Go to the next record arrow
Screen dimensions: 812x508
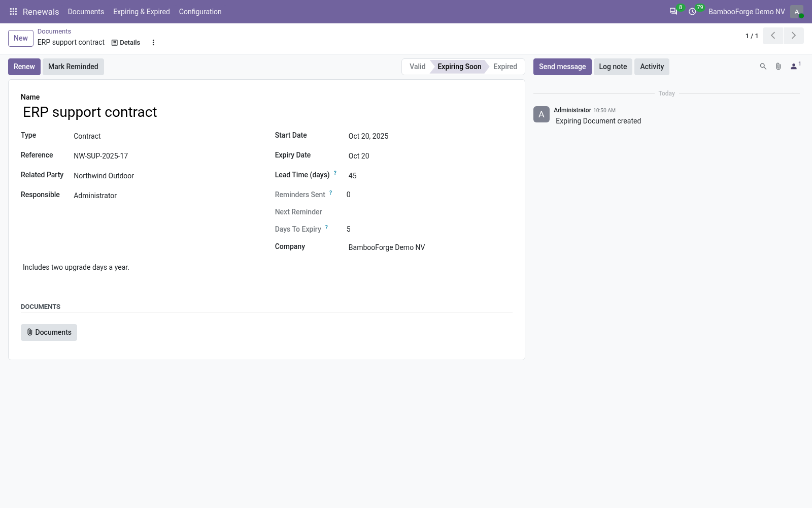click(794, 36)
